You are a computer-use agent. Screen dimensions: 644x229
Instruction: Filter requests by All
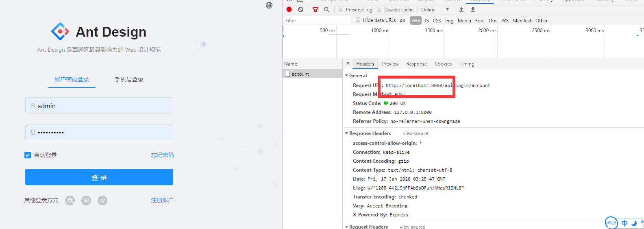[402, 20]
